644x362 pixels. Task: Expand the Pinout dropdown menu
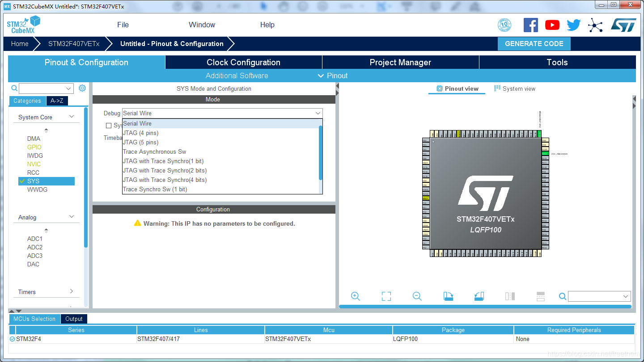pos(333,76)
